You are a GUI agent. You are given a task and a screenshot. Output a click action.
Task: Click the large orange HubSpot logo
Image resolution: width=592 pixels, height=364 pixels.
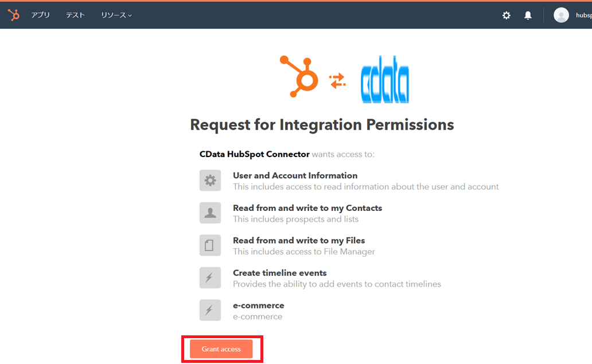pos(299,77)
